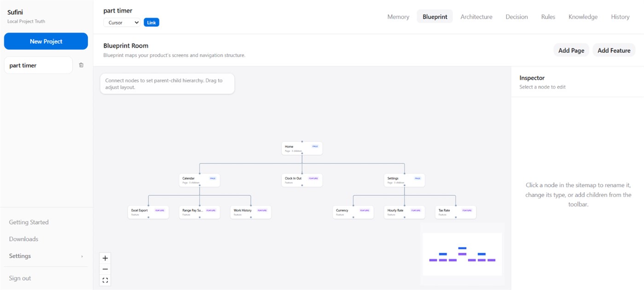Expand the Settings submenu in sidebar

[x=46, y=256]
